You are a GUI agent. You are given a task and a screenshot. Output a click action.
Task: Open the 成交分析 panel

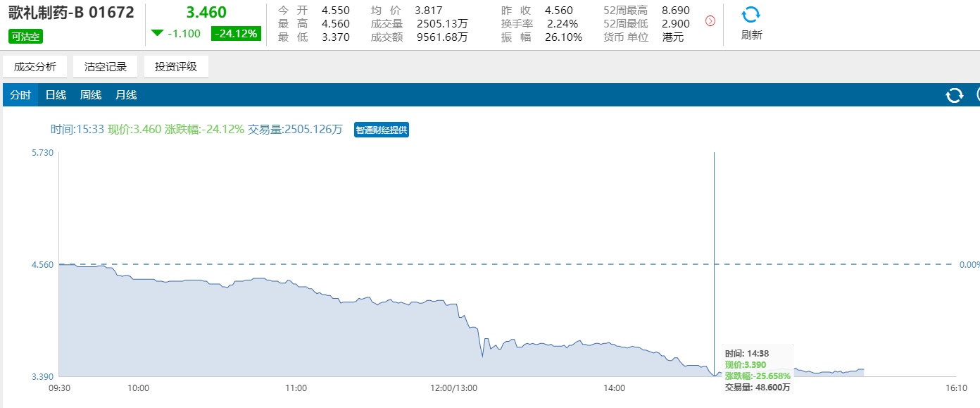[35, 67]
